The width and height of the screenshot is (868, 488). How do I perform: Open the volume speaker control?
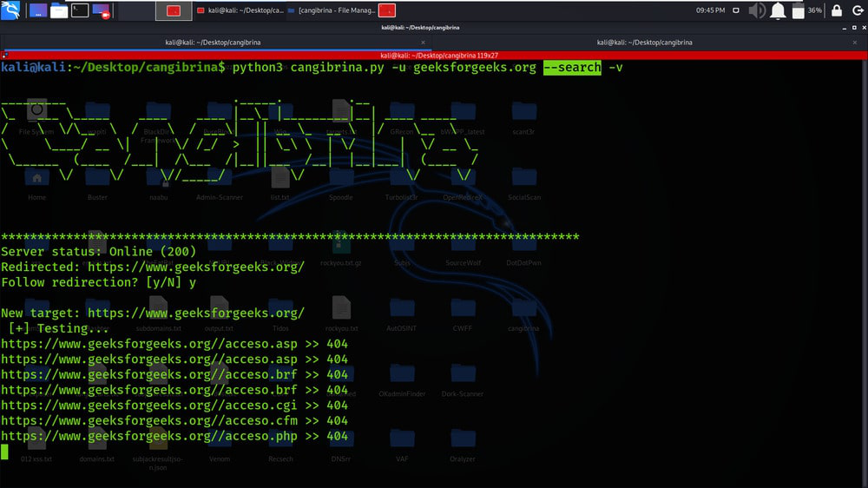(x=757, y=10)
